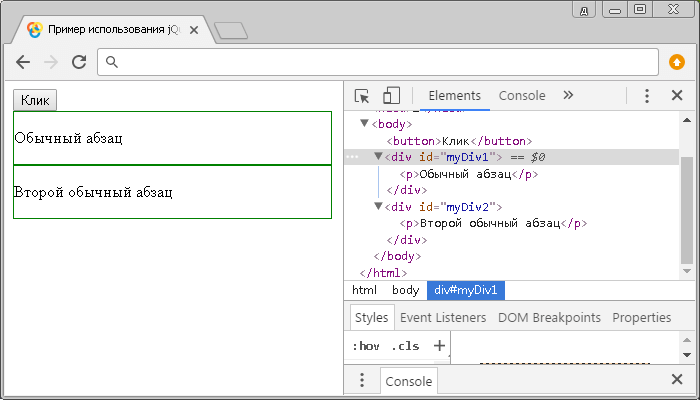Toggle the device toolbar icon
Screen dimensions: 700x400
[391, 96]
